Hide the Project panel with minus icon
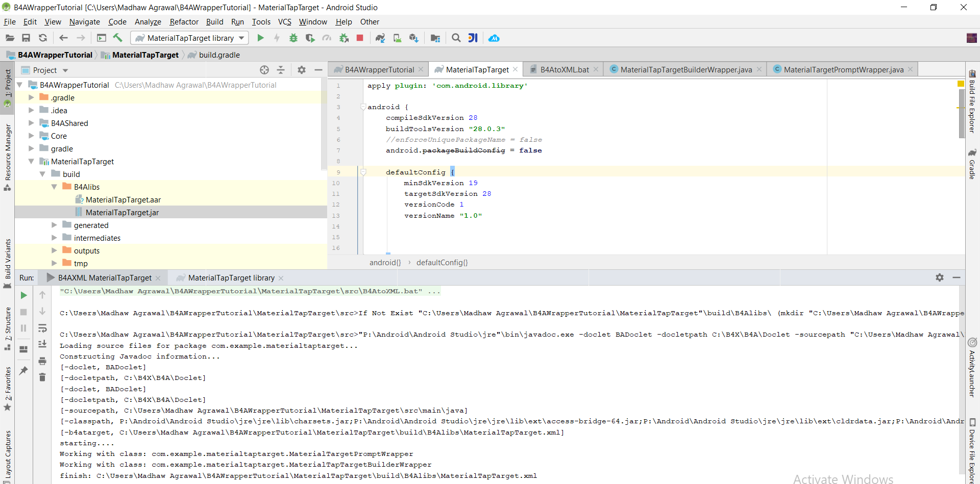 [x=318, y=70]
